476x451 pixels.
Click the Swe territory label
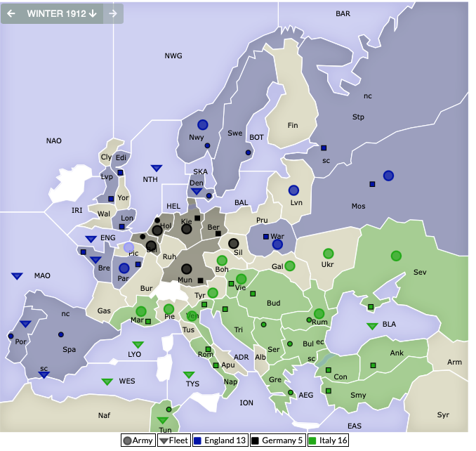click(235, 133)
